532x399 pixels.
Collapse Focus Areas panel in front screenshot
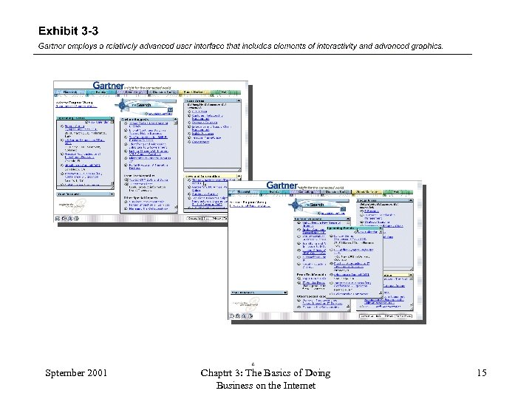click(x=411, y=200)
